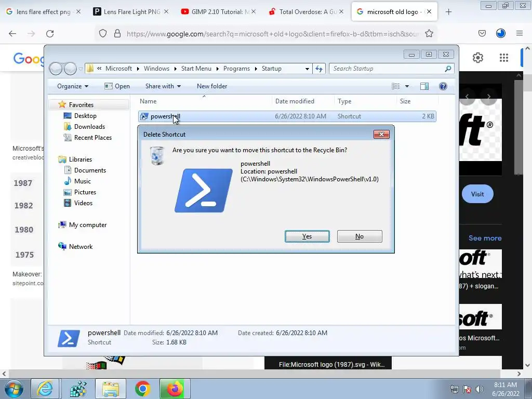This screenshot has width=532, height=399.
Task: Switch to GIMP 2.10 Tutorial tab
Action: pyautogui.click(x=219, y=12)
